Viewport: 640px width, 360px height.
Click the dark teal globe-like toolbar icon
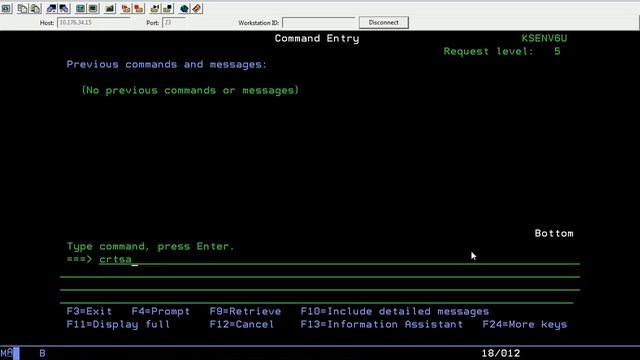pos(184,9)
